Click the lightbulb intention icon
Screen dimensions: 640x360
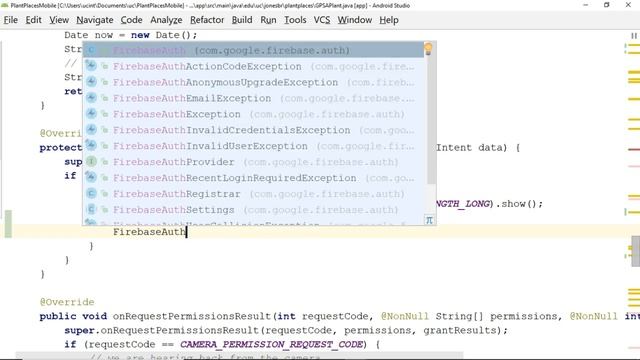click(x=428, y=49)
